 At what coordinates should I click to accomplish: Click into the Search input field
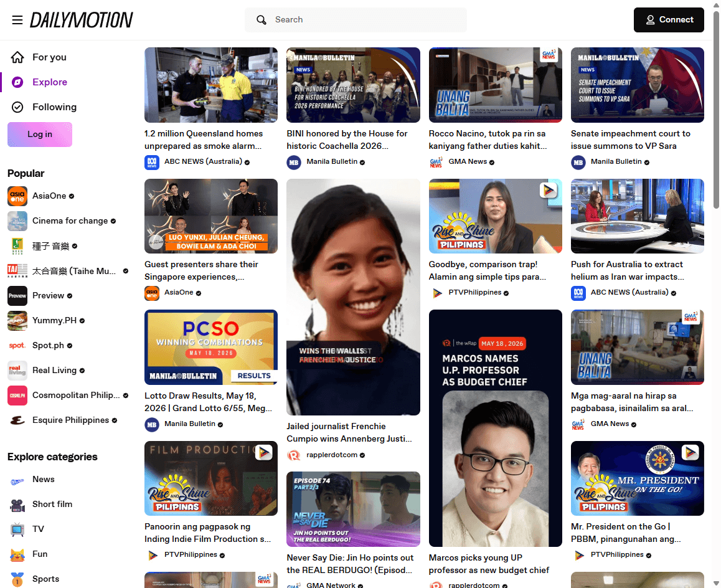[x=356, y=20]
